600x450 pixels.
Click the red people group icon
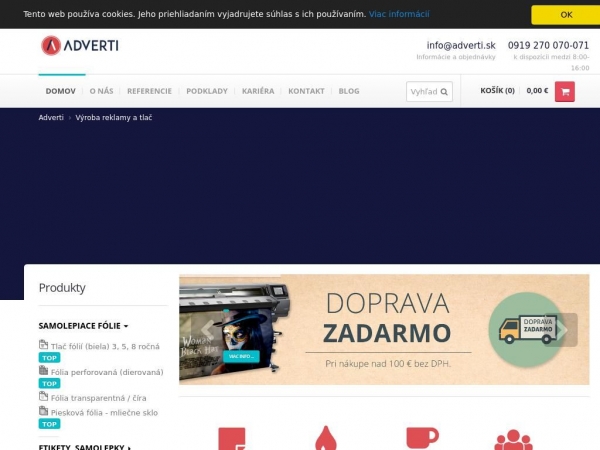(513, 440)
